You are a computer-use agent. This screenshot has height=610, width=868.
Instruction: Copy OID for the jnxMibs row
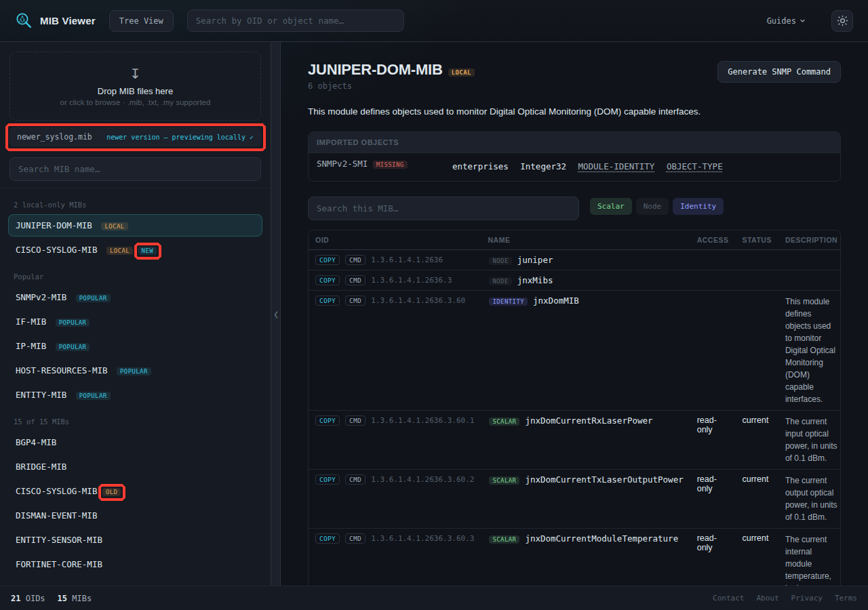tap(328, 280)
